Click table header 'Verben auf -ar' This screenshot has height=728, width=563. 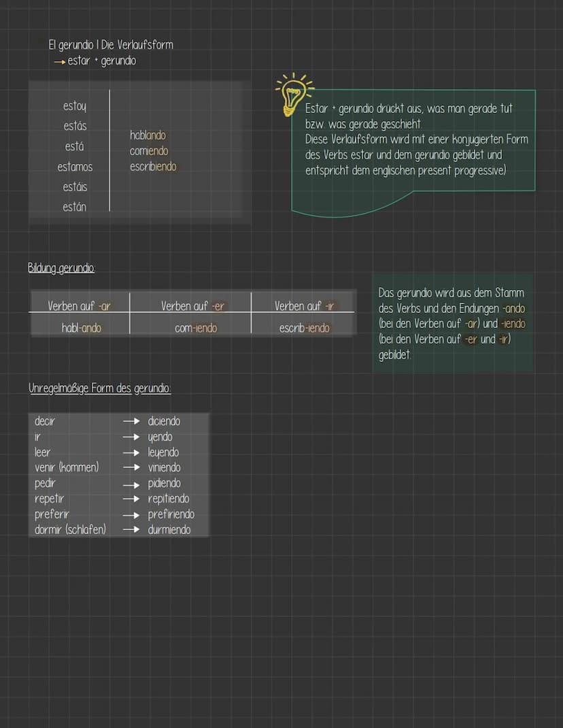(x=79, y=306)
